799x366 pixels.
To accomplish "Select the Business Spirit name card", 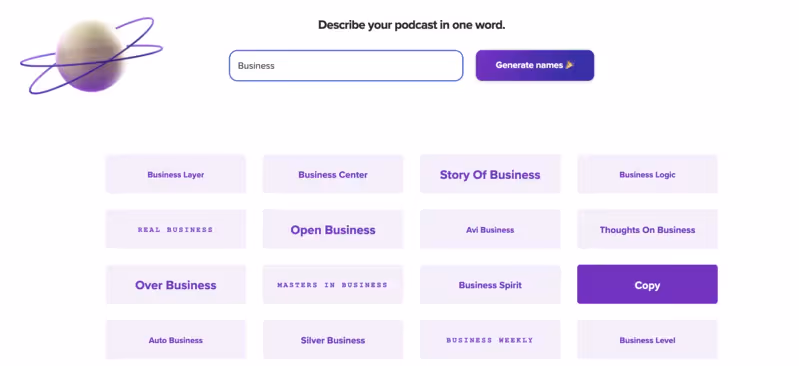I will [490, 284].
